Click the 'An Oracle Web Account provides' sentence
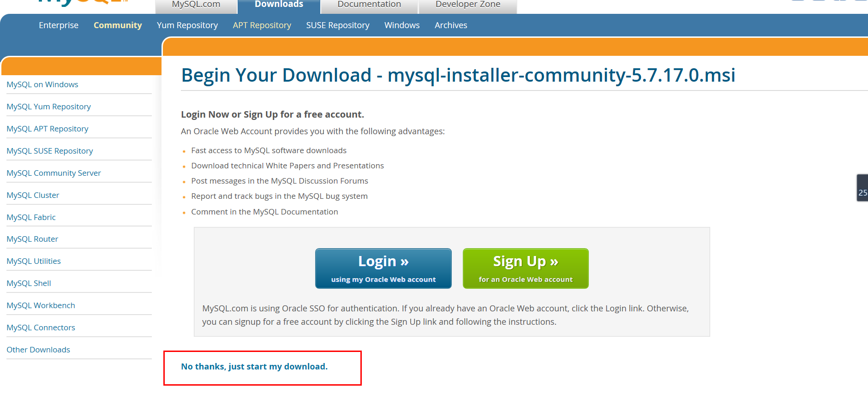This screenshot has height=405, width=868. pos(313,131)
